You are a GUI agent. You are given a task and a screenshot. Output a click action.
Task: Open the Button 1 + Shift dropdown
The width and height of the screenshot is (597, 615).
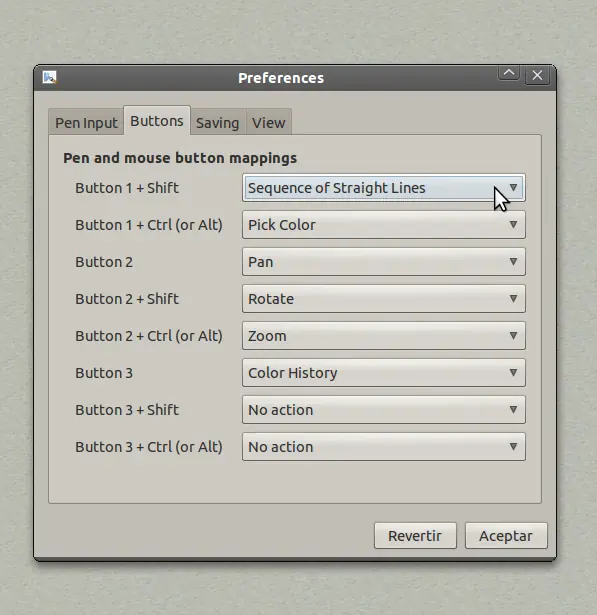(384, 188)
